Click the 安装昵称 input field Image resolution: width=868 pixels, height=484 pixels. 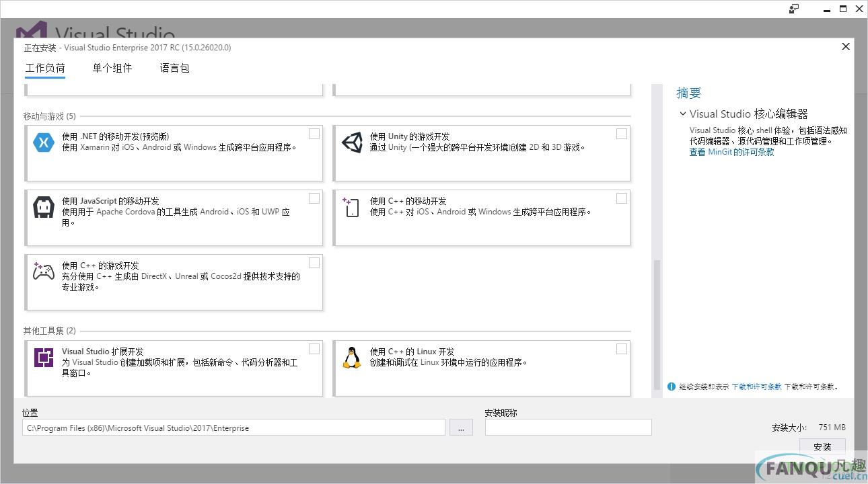[x=569, y=428]
